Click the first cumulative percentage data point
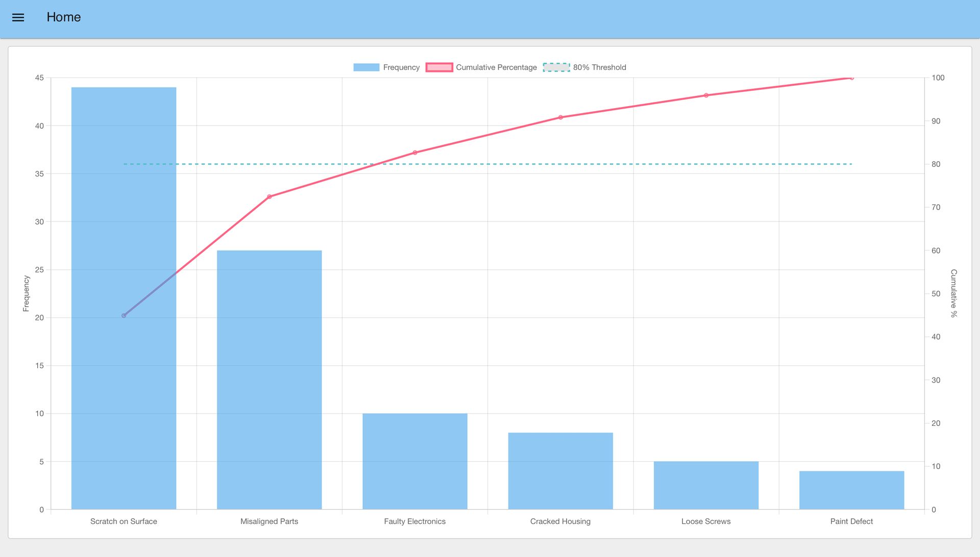The image size is (980, 557). [123, 315]
